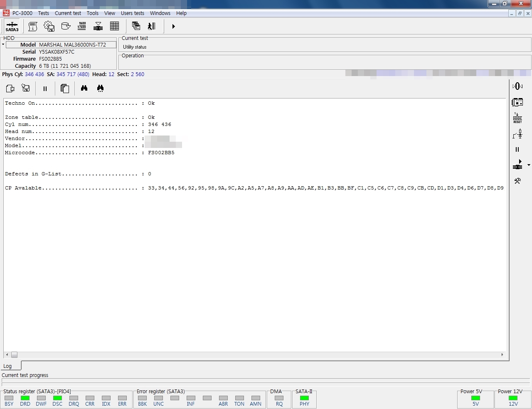Screen dimensions: 532x409
Task: Open the 9600/57600 baud rate icon
Action: (x=82, y=26)
